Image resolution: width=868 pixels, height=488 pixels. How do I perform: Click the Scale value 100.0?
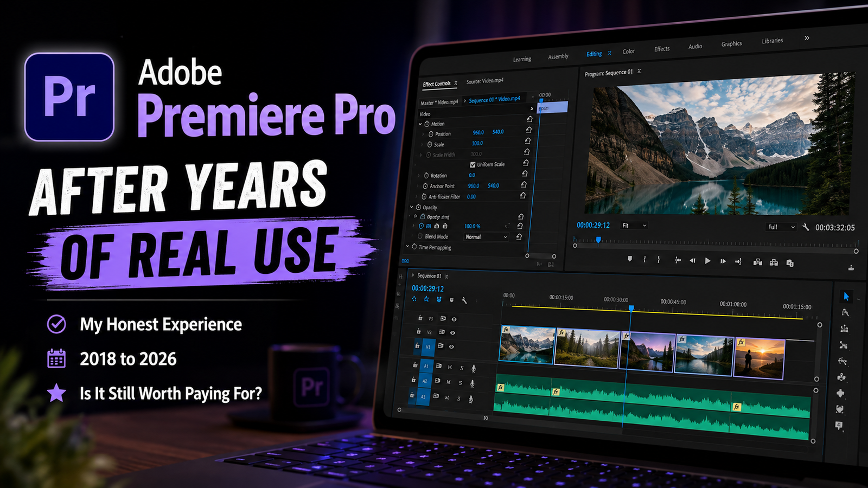(477, 143)
